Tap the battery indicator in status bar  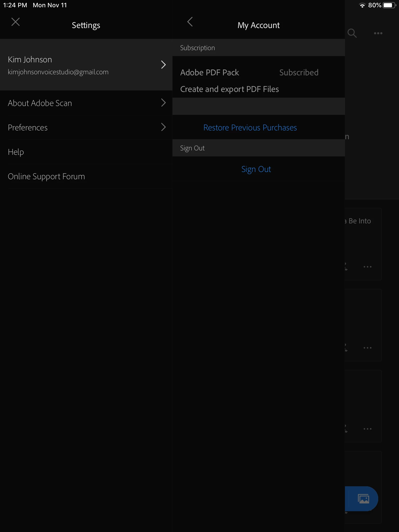tap(389, 5)
